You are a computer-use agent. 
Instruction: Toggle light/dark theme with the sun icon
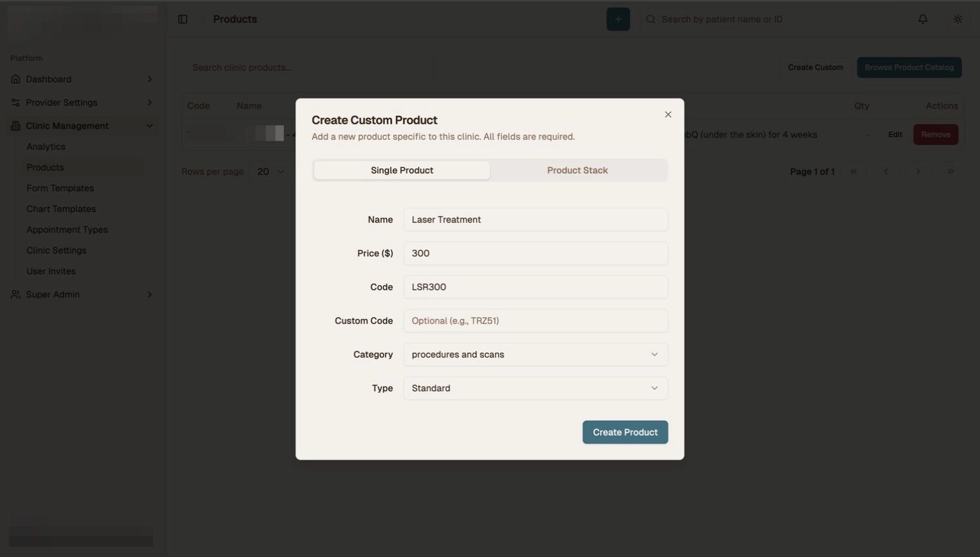tap(957, 19)
